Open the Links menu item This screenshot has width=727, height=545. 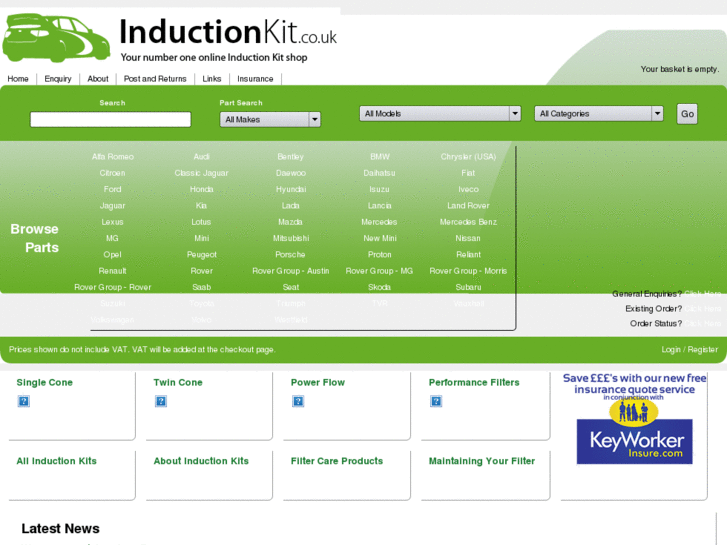[211, 79]
